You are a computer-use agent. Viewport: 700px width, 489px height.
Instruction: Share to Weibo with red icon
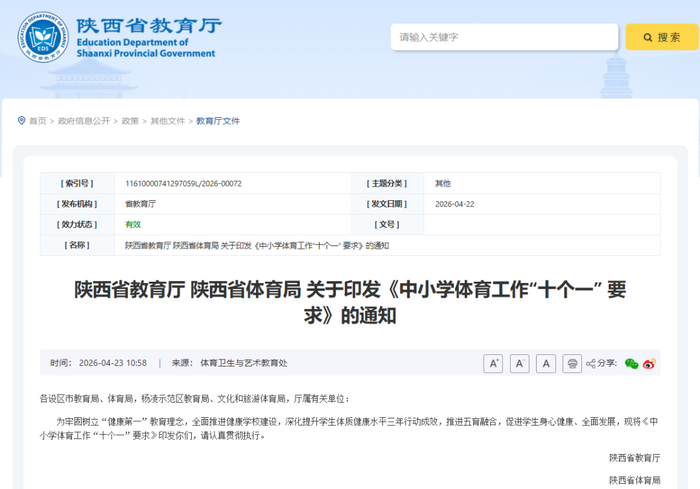pyautogui.click(x=649, y=364)
